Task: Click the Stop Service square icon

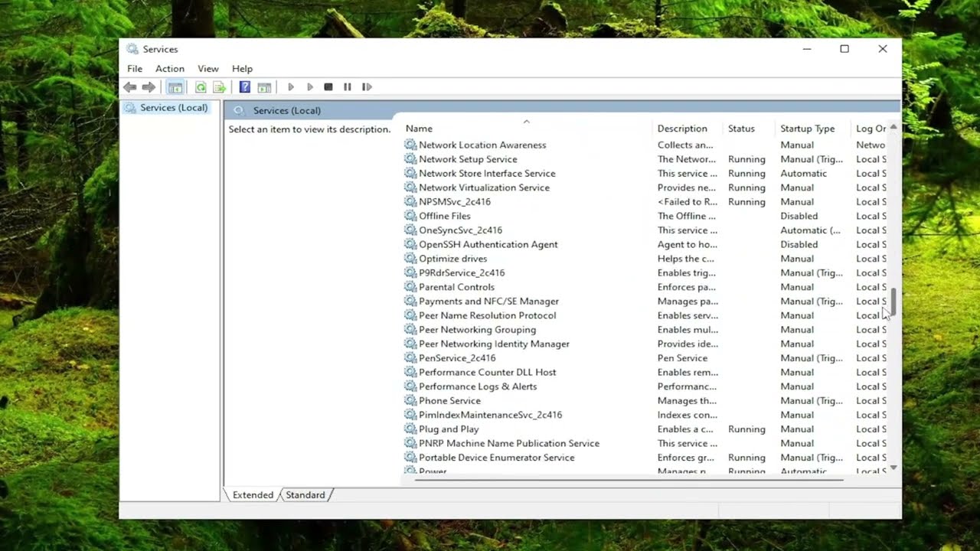Action: (x=328, y=87)
